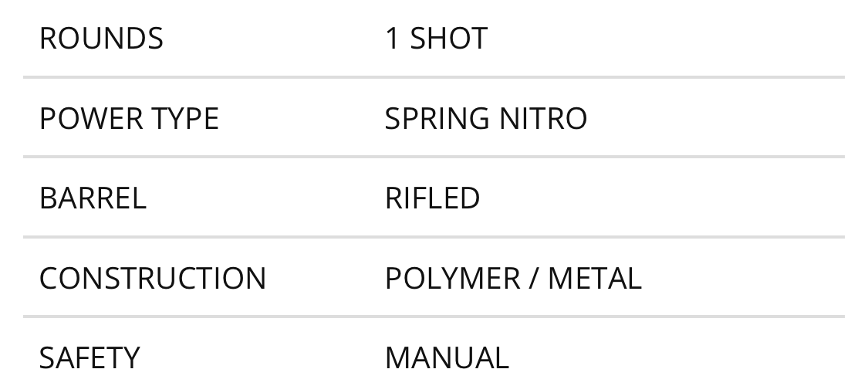Click the ROUNDS label

tap(101, 39)
